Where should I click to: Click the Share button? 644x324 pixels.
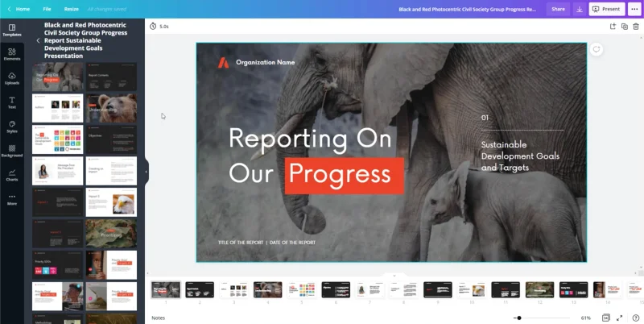click(558, 9)
